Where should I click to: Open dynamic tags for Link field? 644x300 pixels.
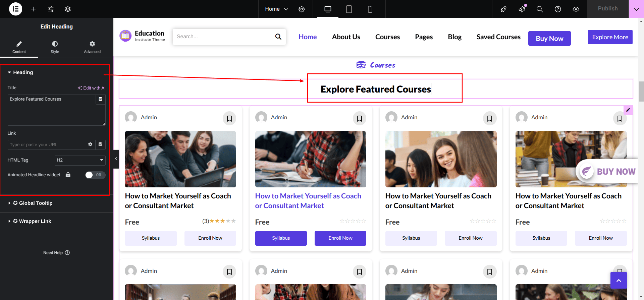coord(100,144)
